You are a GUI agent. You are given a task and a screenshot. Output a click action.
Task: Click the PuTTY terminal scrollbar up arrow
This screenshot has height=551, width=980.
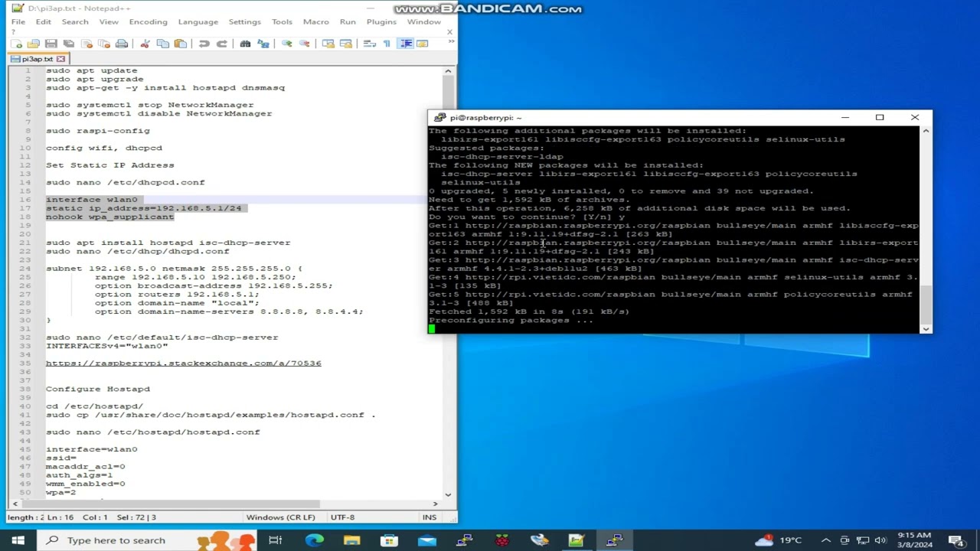click(926, 132)
